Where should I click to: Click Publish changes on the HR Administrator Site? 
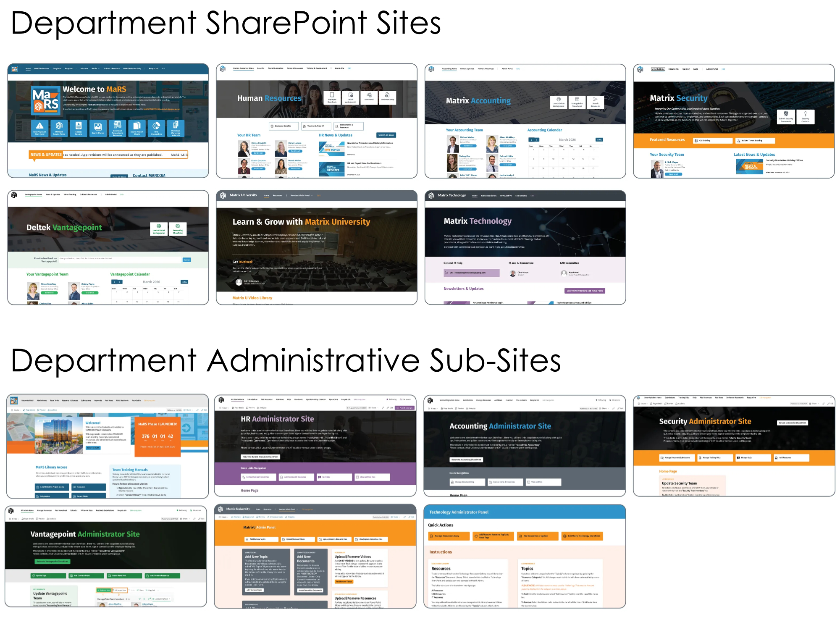click(x=405, y=407)
